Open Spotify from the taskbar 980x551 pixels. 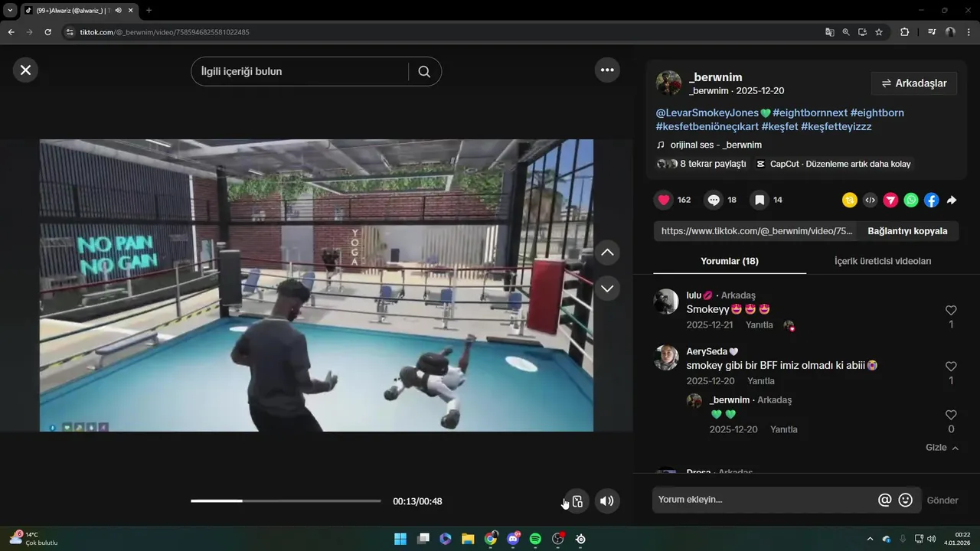535,539
